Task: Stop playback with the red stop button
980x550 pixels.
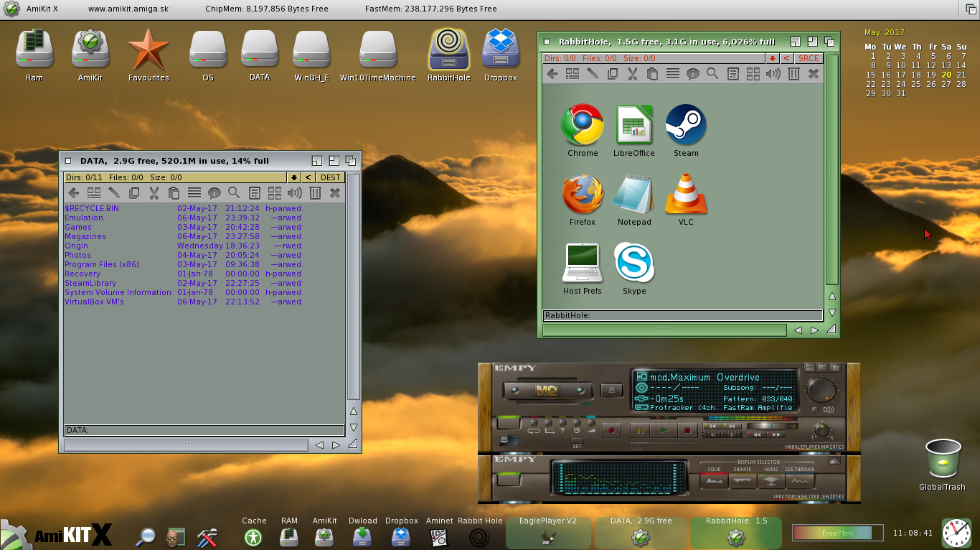Action: [687, 430]
